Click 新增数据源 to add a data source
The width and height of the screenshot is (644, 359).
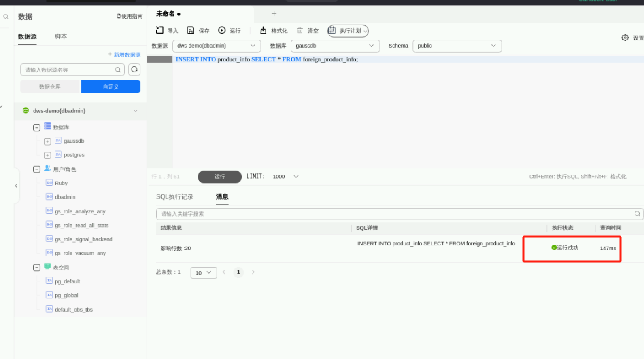[124, 55]
